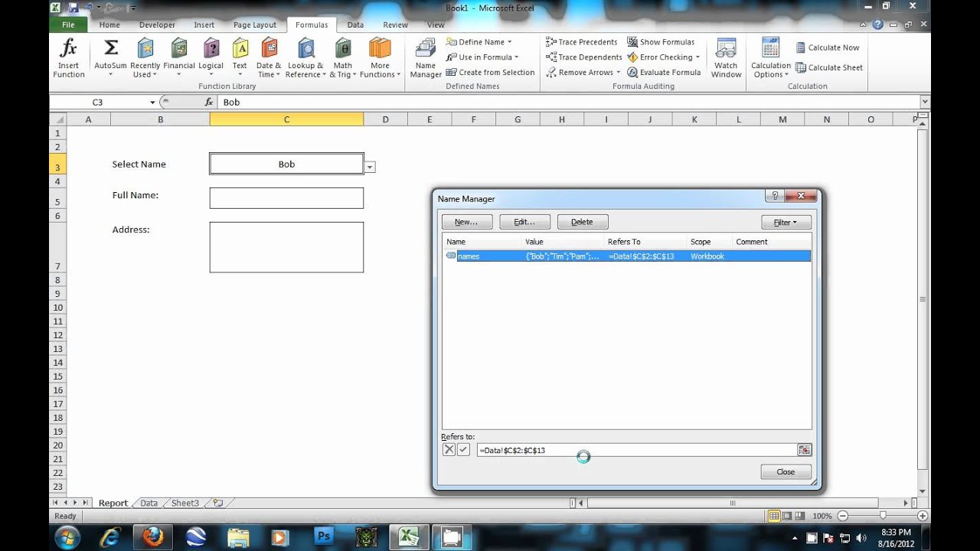
Task: Expand the Use in Formula dropdown
Action: tap(516, 57)
